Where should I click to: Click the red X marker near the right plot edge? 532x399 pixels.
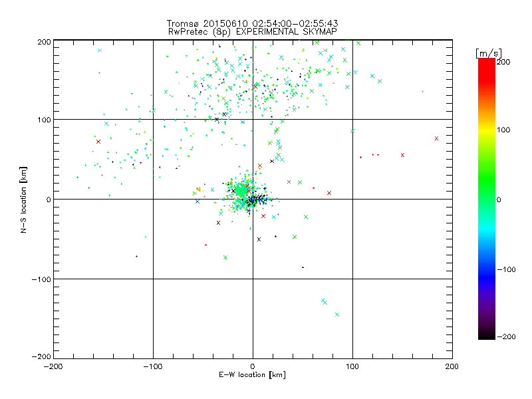(x=436, y=138)
